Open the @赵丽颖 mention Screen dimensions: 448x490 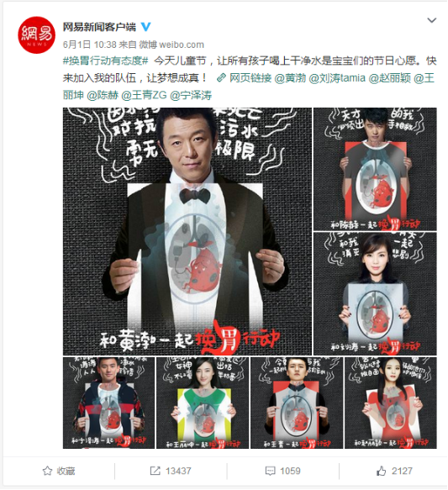coord(390,77)
